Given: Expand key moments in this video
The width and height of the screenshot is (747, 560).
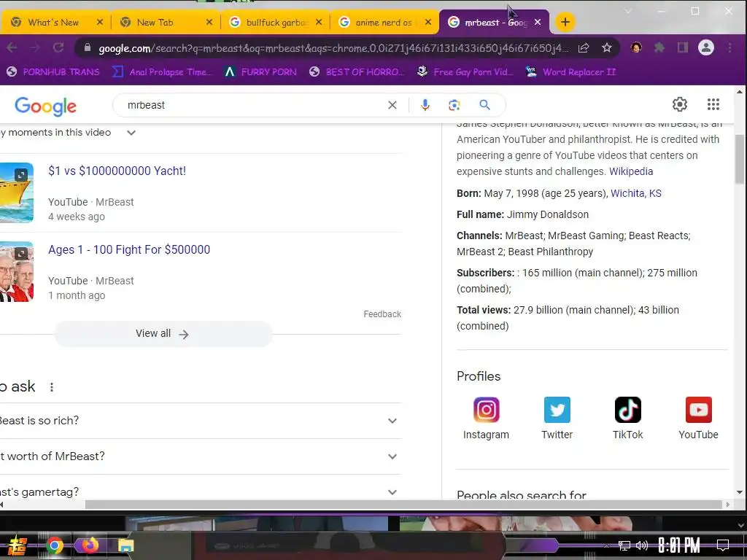Looking at the screenshot, I should [131, 133].
